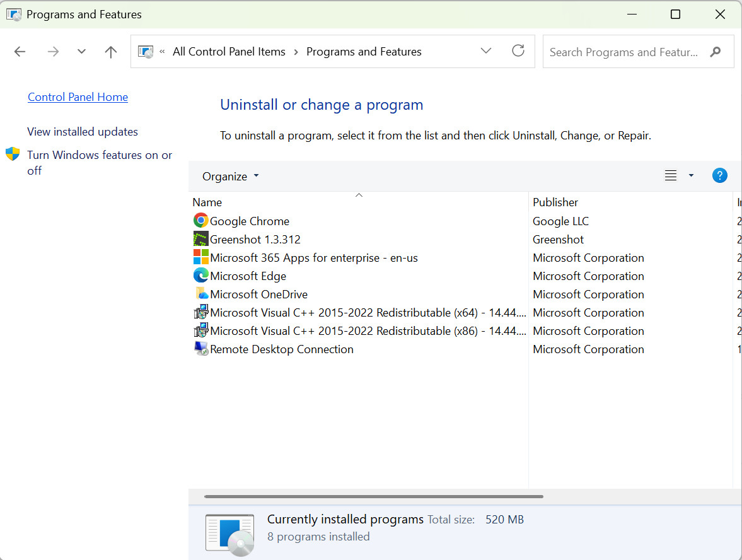
Task: Expand the address bar history dropdown
Action: click(x=486, y=50)
